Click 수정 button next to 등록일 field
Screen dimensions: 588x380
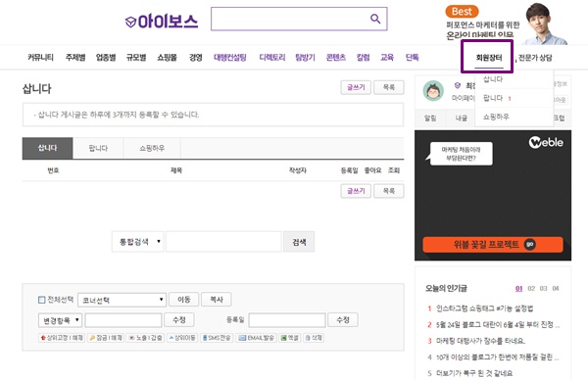(x=343, y=320)
